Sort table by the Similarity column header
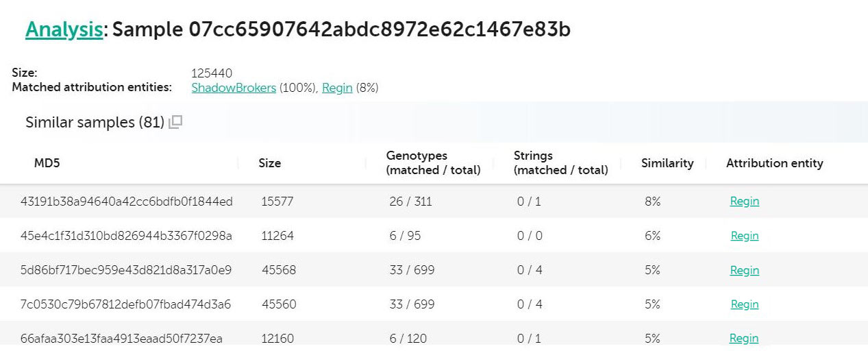This screenshot has height=364, width=868. (x=667, y=163)
